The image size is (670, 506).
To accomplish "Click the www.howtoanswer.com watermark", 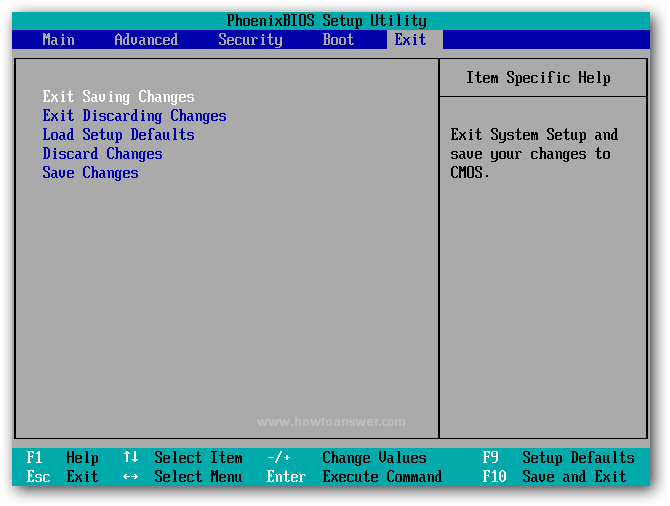I will point(331,422).
